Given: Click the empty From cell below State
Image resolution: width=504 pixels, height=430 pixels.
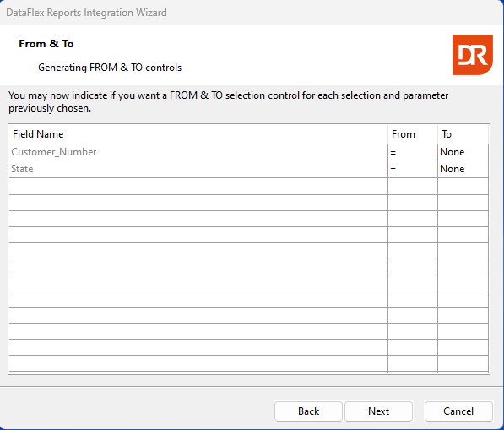Looking at the screenshot, I should pos(413,186).
